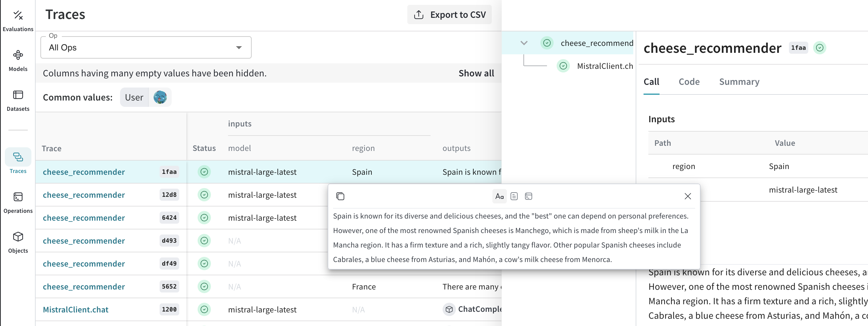
Task: Open the All Ops dropdown
Action: (145, 47)
